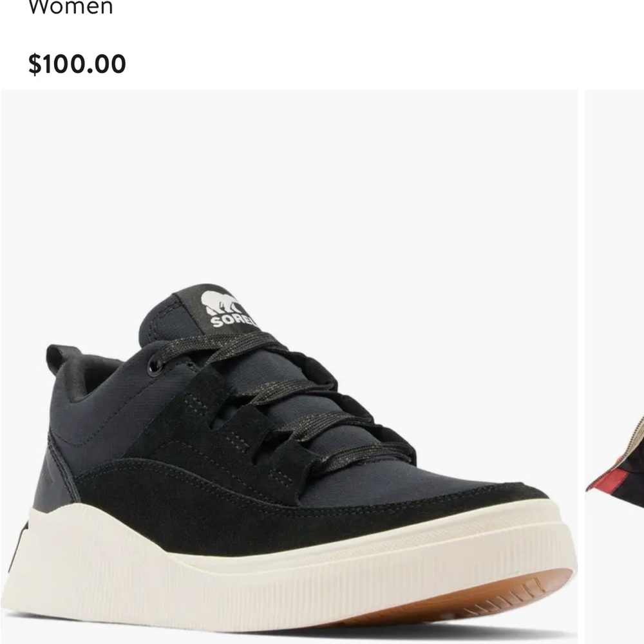Click the shoe's black heel pull tab
Viewport: 644px width, 644px height.
(x=57, y=357)
